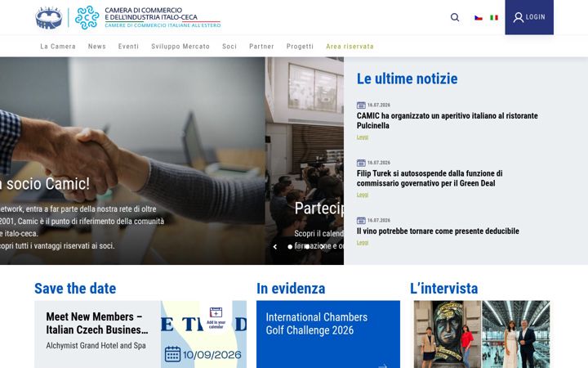Open the Filip Turek Green Deal headline
Screen dimensions: 588x368
pos(430,178)
